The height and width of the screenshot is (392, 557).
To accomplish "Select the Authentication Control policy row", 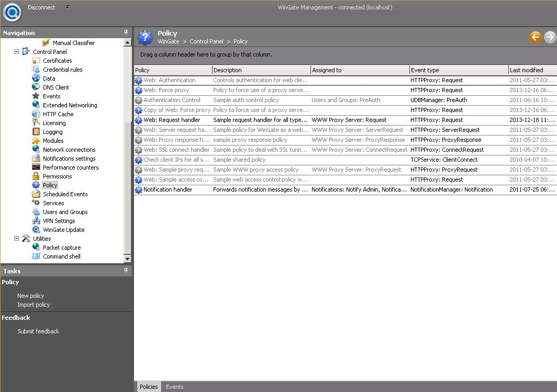I will tap(346, 100).
